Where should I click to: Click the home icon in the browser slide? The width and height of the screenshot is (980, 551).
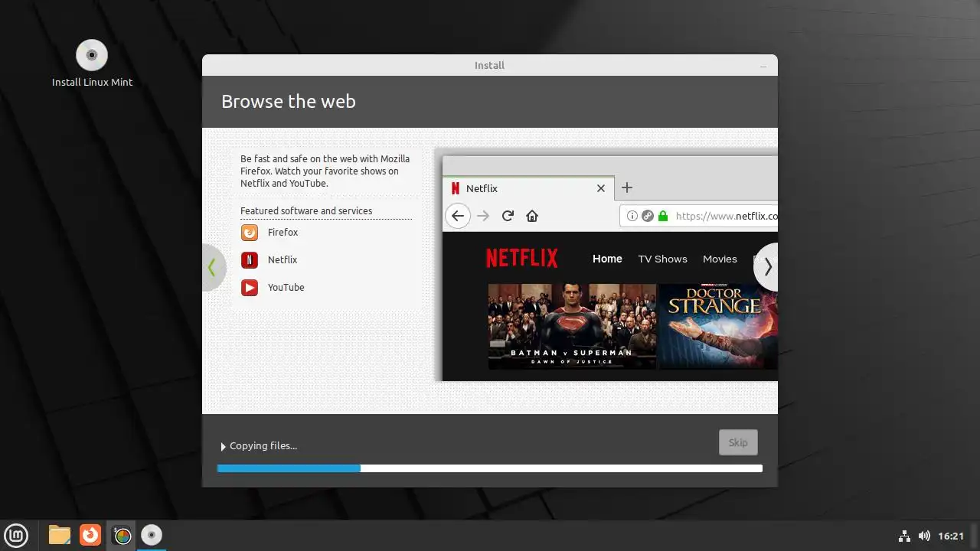[532, 216]
